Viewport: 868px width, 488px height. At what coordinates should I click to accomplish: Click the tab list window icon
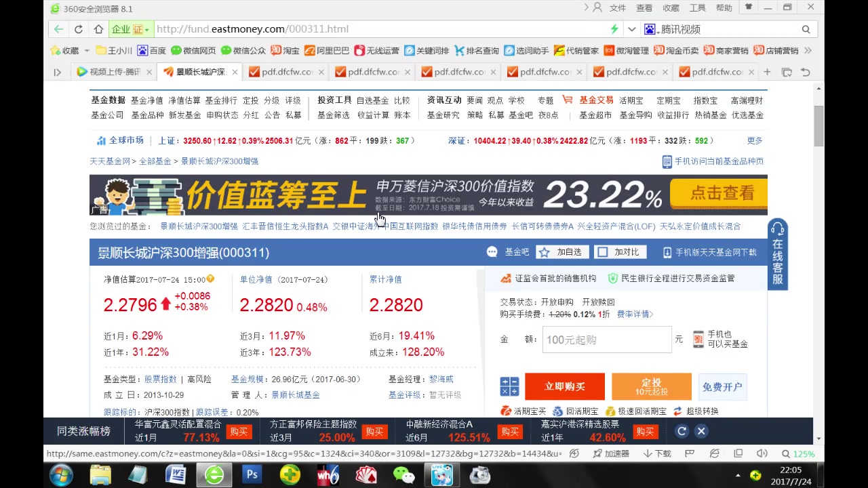(787, 72)
